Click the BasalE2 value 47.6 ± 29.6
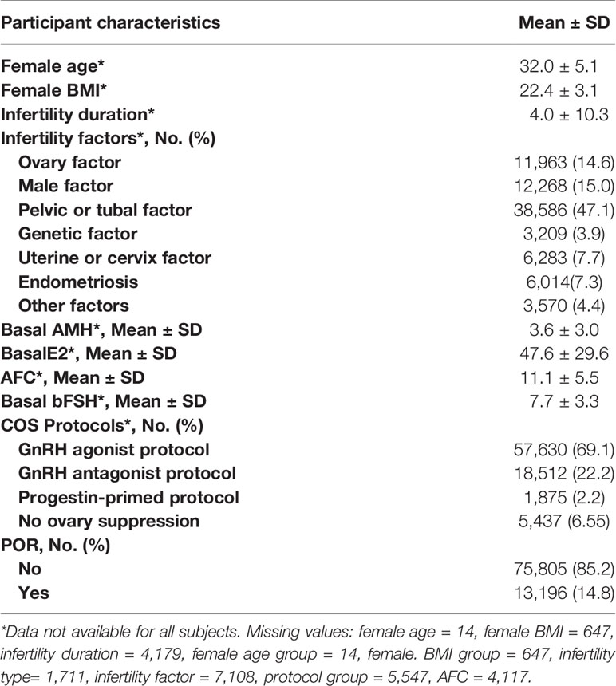Viewport: 616px width, 686px height. tap(564, 353)
